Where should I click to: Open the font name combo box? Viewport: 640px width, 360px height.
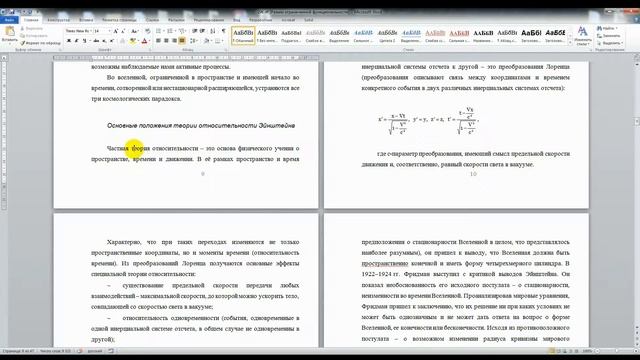click(x=79, y=31)
